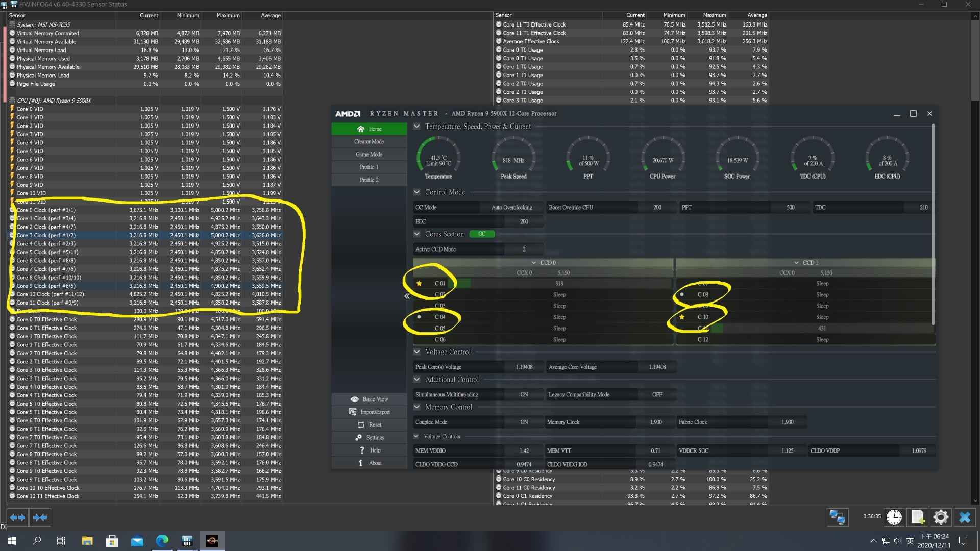Collapse the Voltage Control section

(417, 352)
